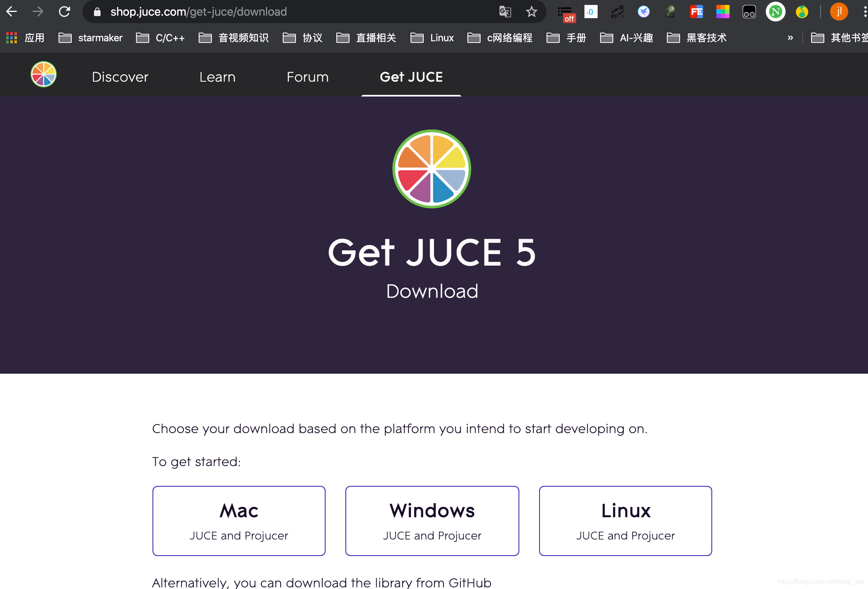This screenshot has width=868, height=589.
Task: Open the green N extension icon
Action: tap(775, 12)
